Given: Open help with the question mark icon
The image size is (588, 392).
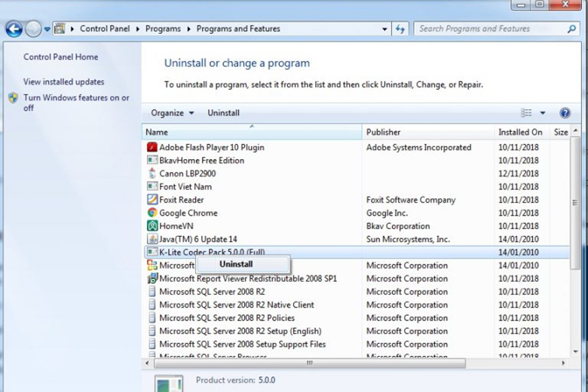Looking at the screenshot, I should pyautogui.click(x=565, y=113).
